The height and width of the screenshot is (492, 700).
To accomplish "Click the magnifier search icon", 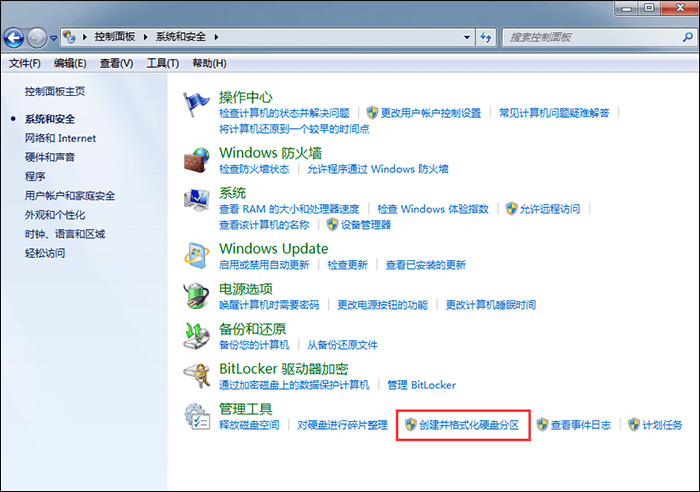I will click(x=688, y=38).
